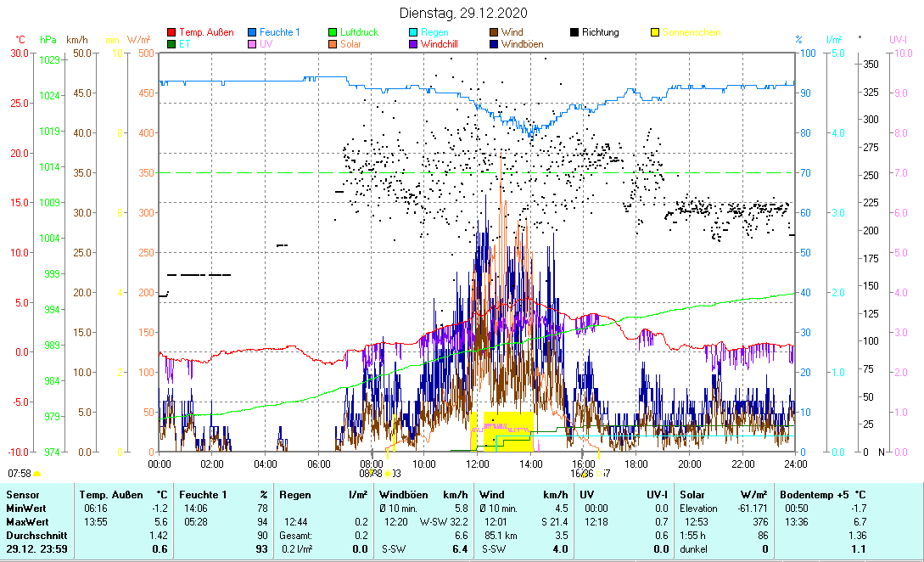The image size is (924, 562).
Task: Click the 18:00 time axis label
Action: coord(636,464)
